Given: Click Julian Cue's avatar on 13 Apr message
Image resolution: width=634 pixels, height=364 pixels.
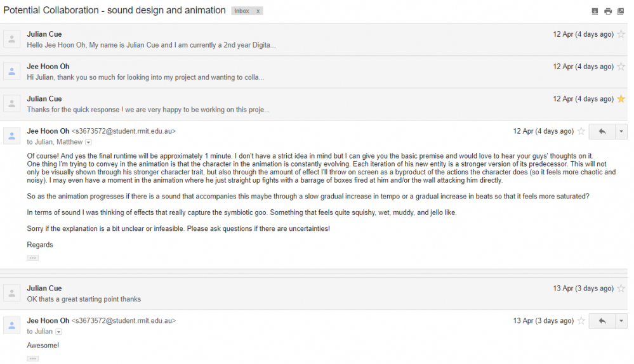Looking at the screenshot, I should (11, 293).
